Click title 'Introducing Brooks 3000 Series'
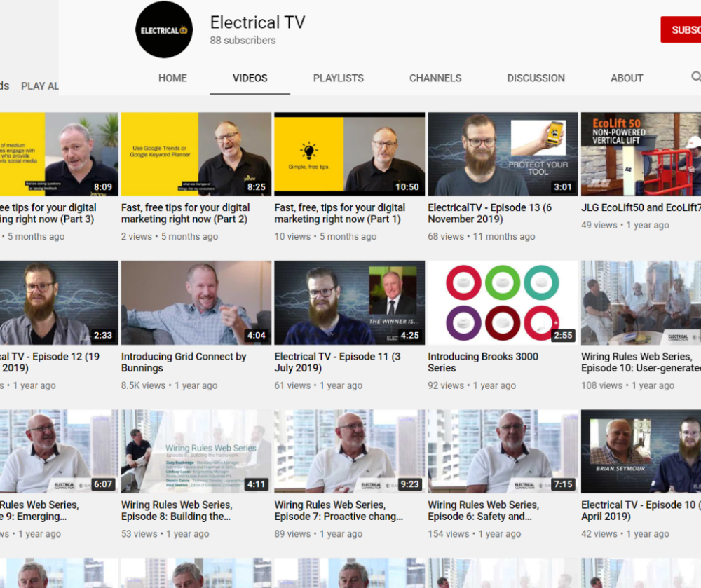701x588 pixels. (x=483, y=362)
